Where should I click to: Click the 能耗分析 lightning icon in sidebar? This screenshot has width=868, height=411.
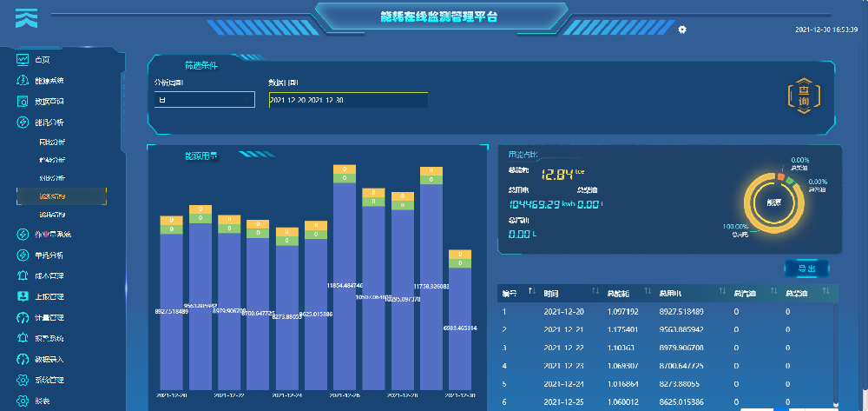tap(23, 123)
